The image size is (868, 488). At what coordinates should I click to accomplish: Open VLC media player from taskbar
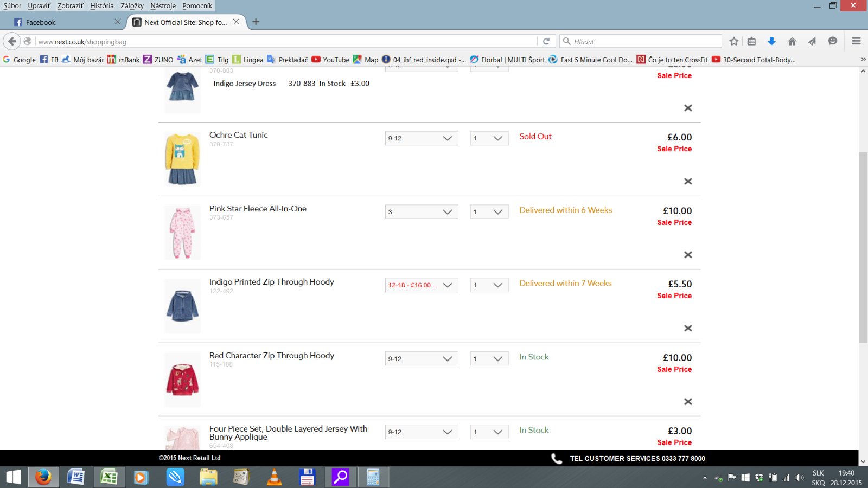point(275,477)
